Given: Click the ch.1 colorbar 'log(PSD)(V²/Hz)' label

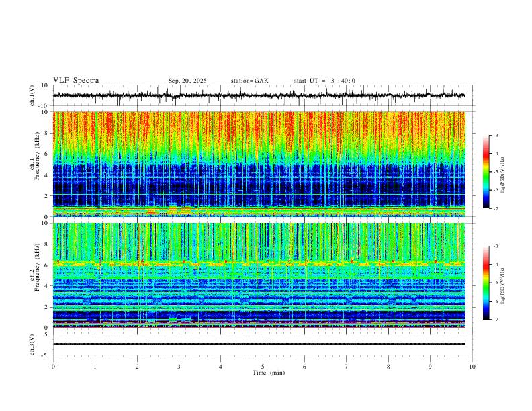Looking at the screenshot, I should [503, 175].
